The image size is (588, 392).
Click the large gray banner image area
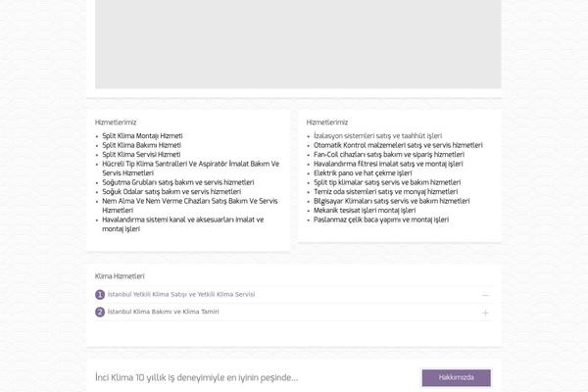coord(294,44)
